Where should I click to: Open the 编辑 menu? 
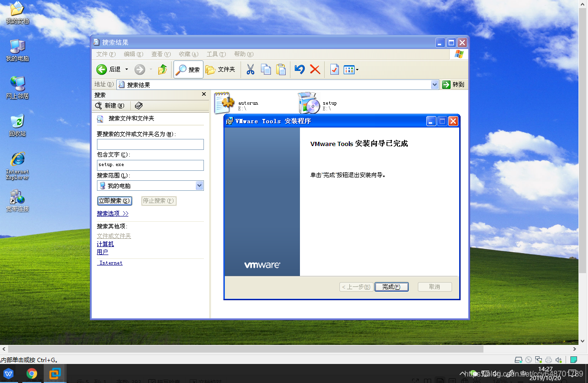tap(133, 54)
